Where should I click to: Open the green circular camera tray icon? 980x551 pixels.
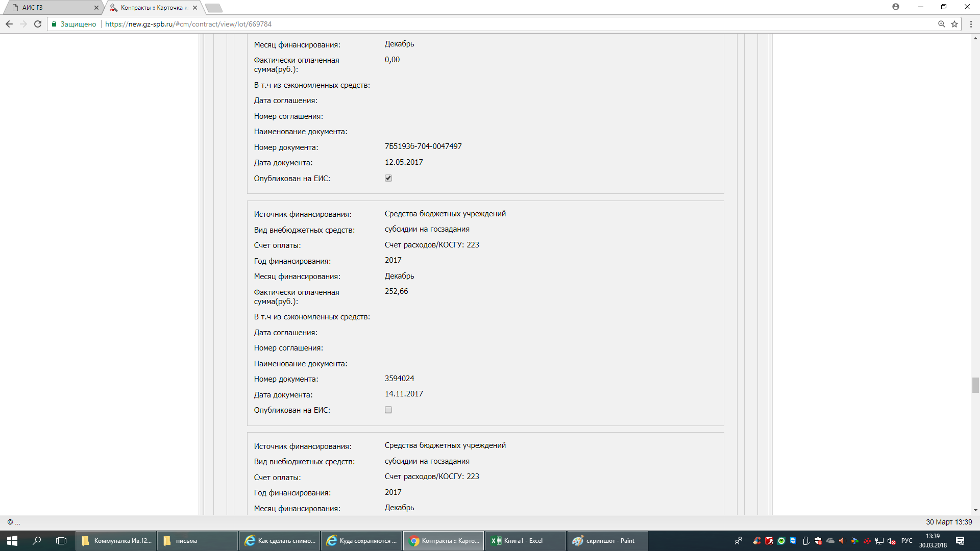click(781, 541)
